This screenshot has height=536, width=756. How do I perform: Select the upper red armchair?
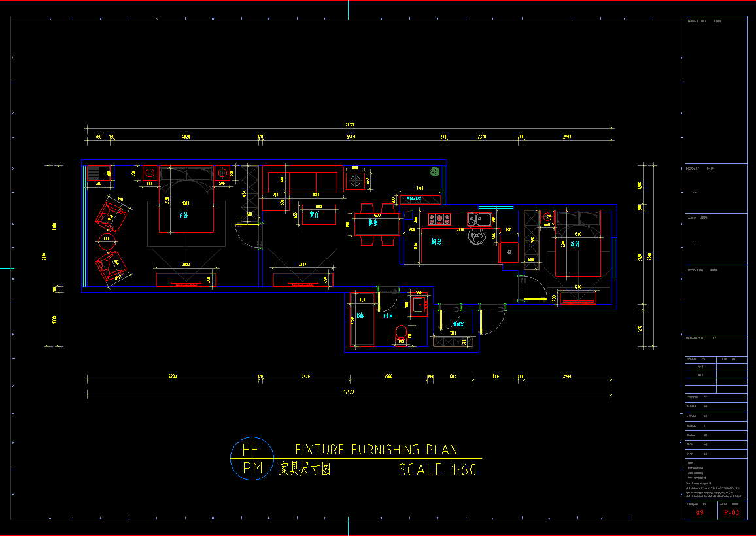(111, 216)
